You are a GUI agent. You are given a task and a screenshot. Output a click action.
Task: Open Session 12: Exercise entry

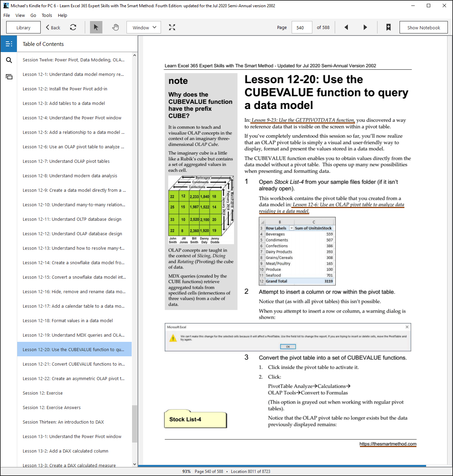[74, 393]
